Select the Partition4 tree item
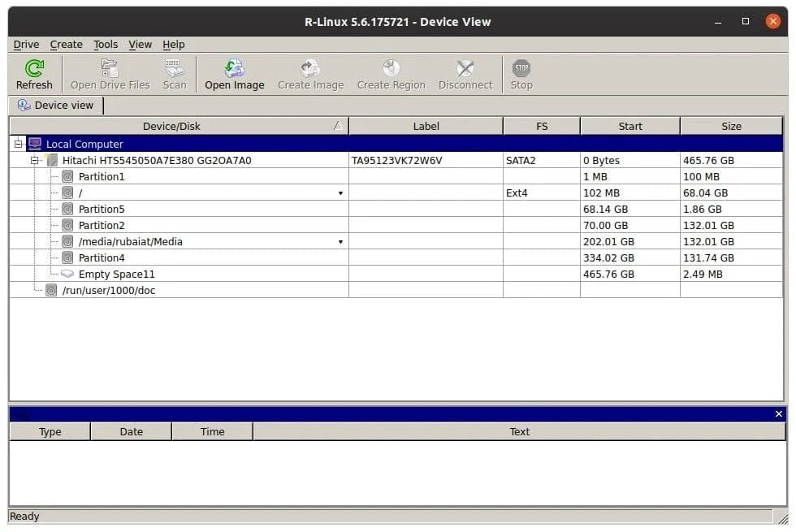The image size is (796, 532). [102, 257]
